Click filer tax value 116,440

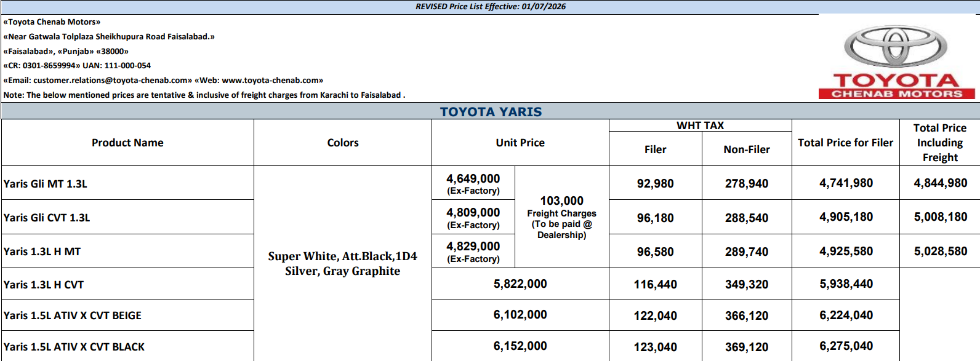tap(656, 285)
